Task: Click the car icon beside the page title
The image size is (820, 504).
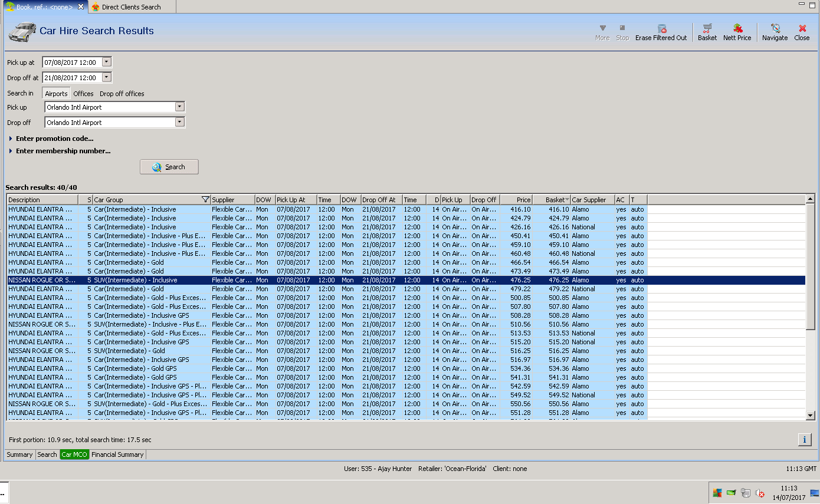Action: tap(22, 32)
